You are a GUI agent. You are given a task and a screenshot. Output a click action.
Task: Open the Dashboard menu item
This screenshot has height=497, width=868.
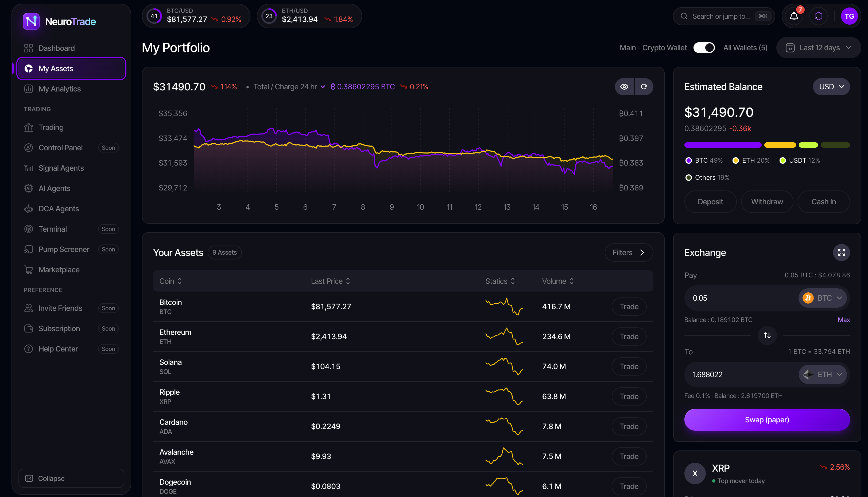71,48
